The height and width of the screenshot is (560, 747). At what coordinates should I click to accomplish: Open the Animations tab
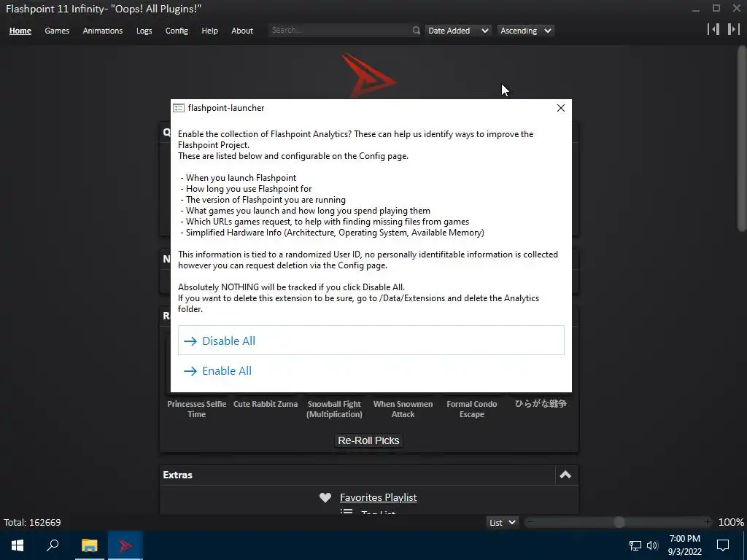tap(102, 31)
